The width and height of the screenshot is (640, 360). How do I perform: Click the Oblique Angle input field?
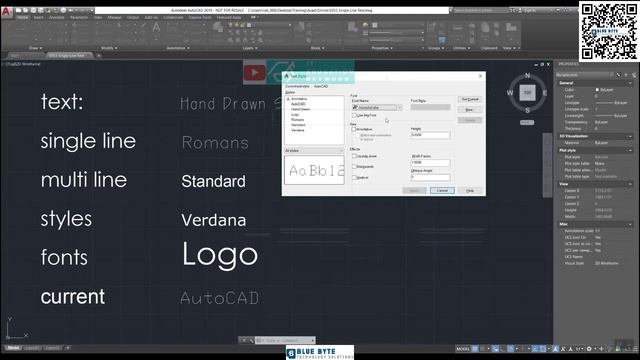pyautogui.click(x=430, y=177)
